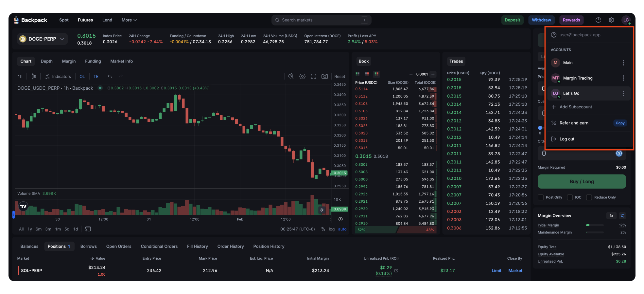Click the Withdraw button

[541, 20]
